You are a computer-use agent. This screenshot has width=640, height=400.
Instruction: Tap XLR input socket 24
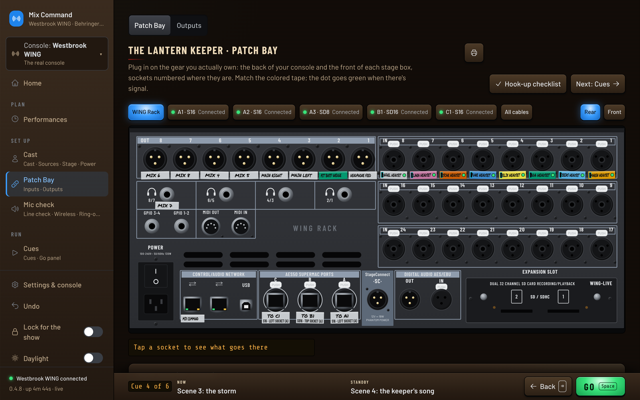point(393,248)
